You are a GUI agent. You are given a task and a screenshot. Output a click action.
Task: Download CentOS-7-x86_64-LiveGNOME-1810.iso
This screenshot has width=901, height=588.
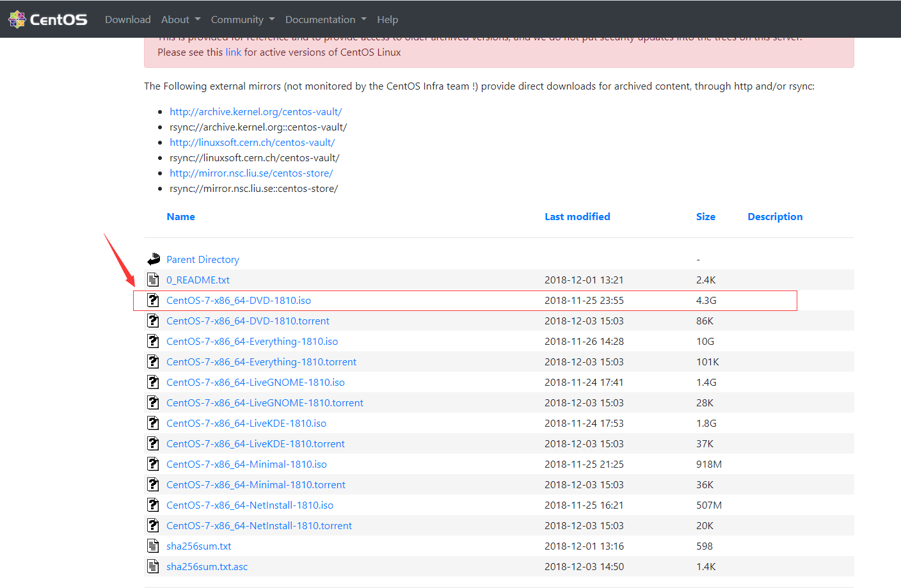(255, 382)
